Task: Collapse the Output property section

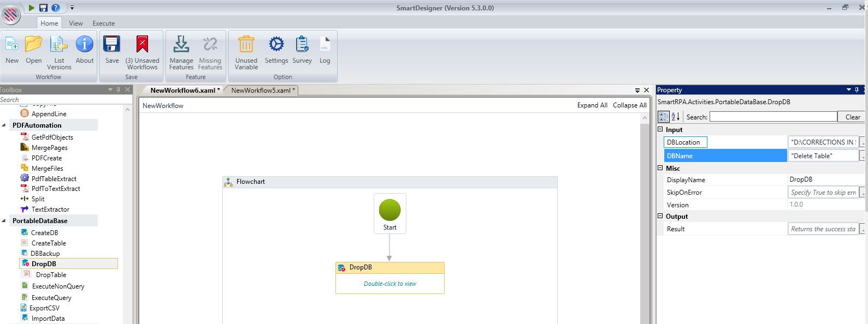Action: tap(660, 217)
